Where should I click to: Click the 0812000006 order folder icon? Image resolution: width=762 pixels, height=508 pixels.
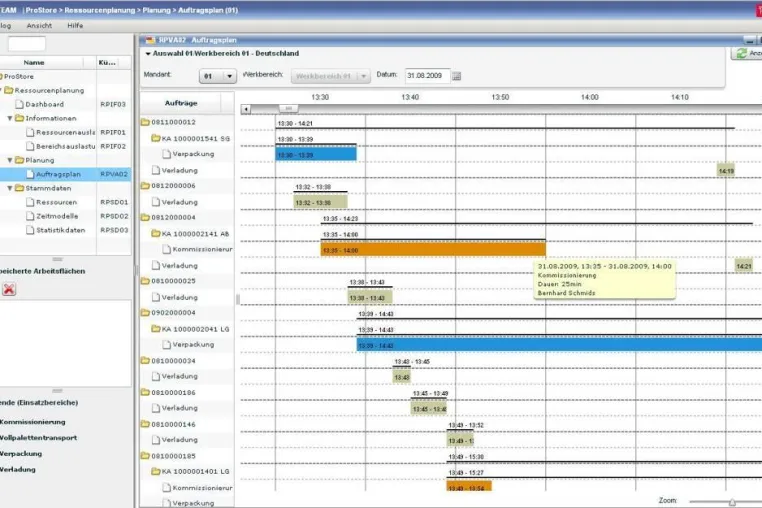[145, 185]
